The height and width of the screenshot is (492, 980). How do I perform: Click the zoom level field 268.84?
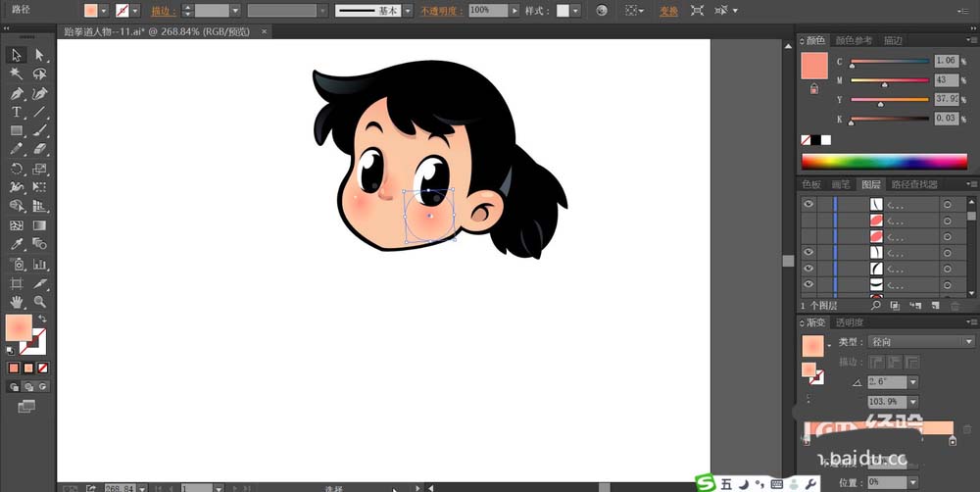click(x=121, y=488)
